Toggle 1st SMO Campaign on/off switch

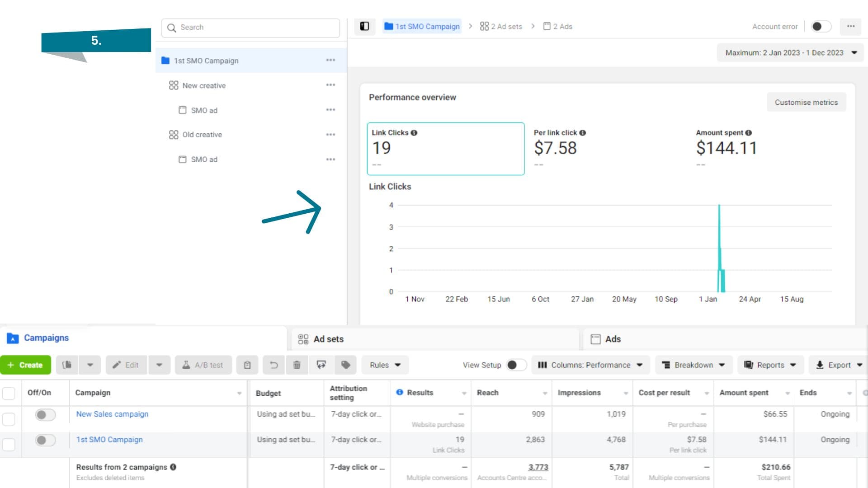click(x=45, y=440)
